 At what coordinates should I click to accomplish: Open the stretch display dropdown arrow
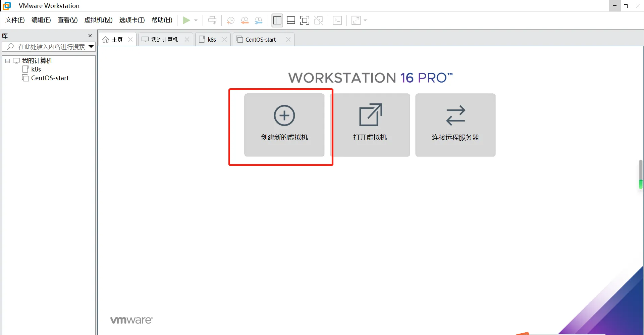click(365, 20)
